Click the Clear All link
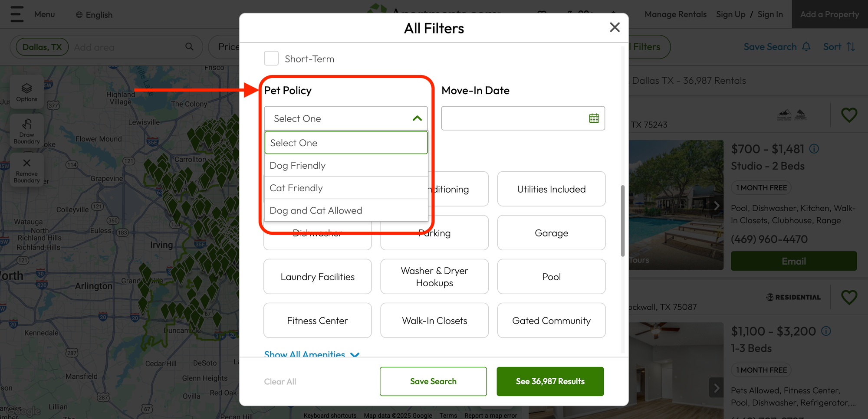This screenshot has width=868, height=419. pos(280,381)
